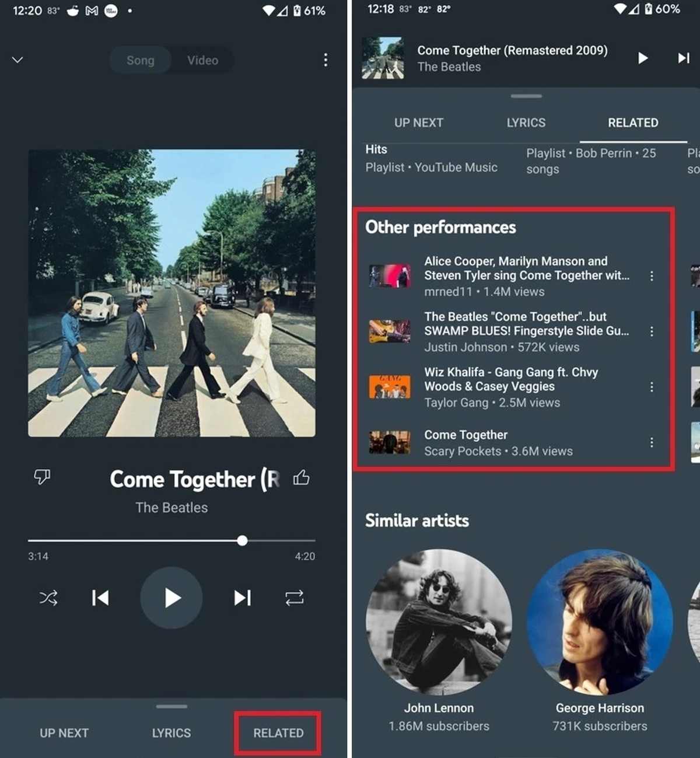The height and width of the screenshot is (758, 700).
Task: Tap the Gmail notification icon in status bar
Action: (x=92, y=11)
